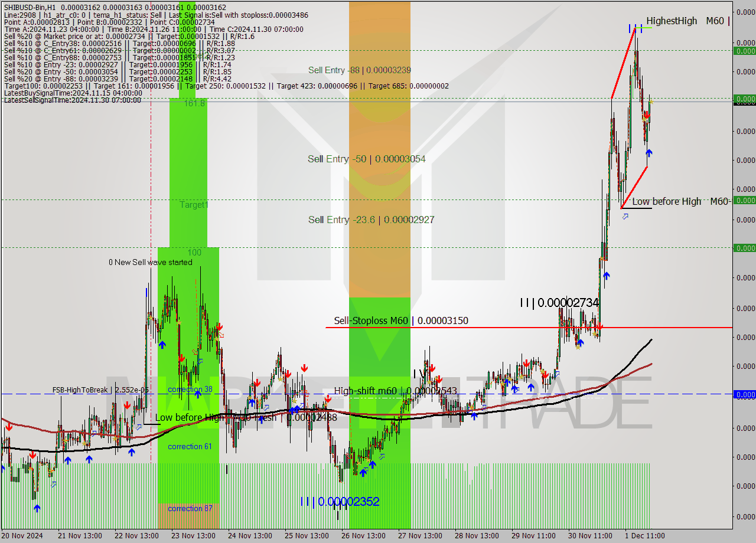
Task: Click the '25 Nov 13:00' time axis label
Action: pos(307,536)
